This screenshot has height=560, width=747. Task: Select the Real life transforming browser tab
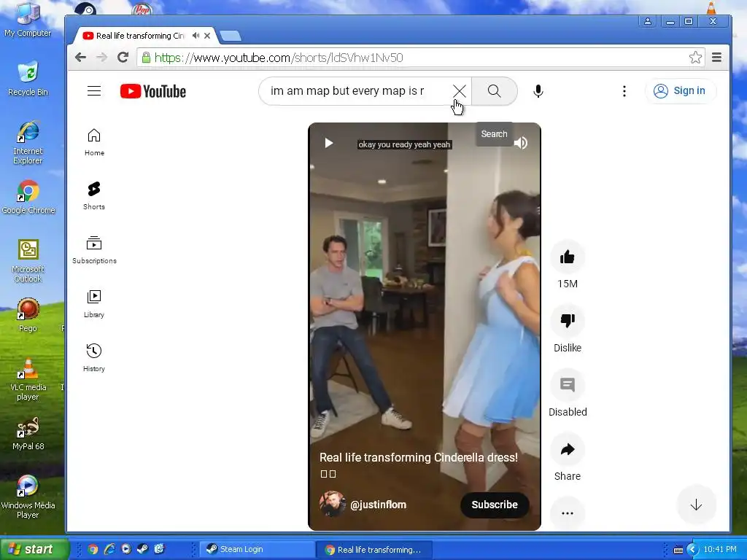click(x=141, y=36)
